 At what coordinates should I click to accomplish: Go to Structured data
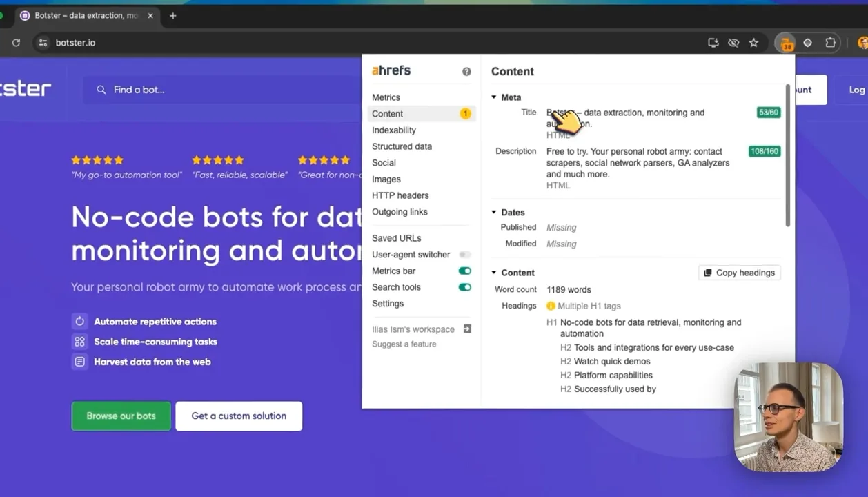[x=402, y=146]
